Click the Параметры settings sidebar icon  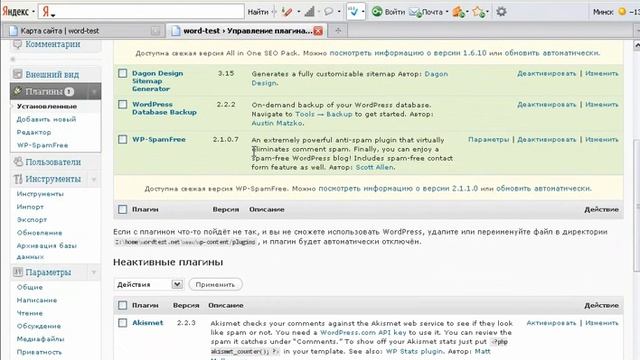pyautogui.click(x=18, y=272)
